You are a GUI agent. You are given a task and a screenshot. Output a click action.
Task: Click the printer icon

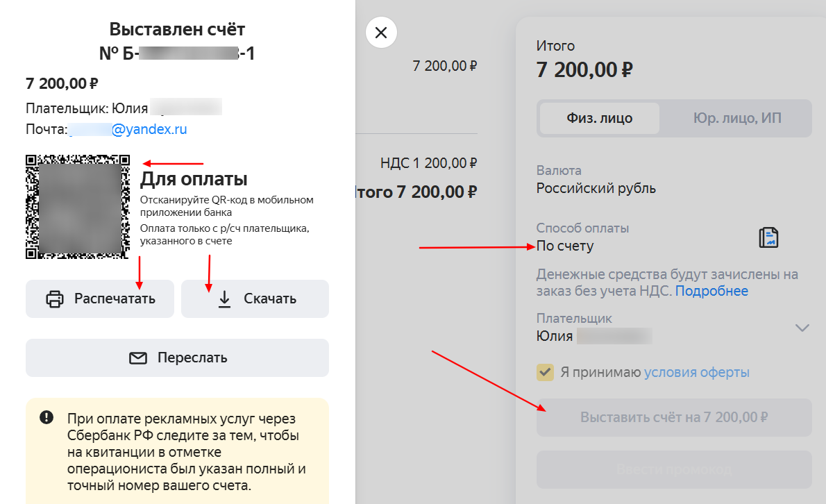tap(54, 299)
